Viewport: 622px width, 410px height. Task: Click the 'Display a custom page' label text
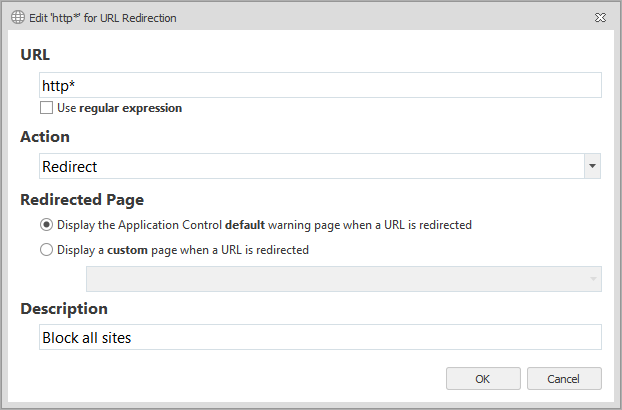183,250
